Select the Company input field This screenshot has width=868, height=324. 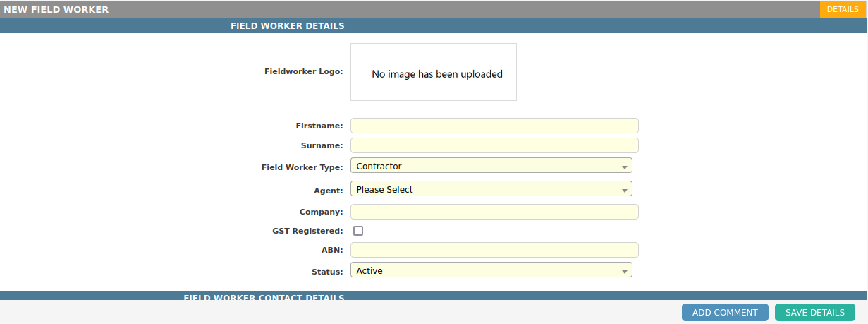pyautogui.click(x=494, y=212)
